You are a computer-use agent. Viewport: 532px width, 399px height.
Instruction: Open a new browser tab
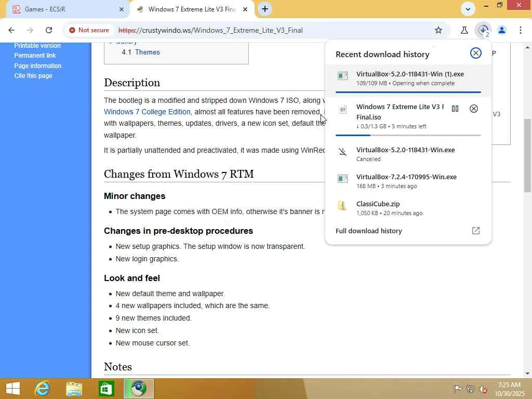pos(265,9)
